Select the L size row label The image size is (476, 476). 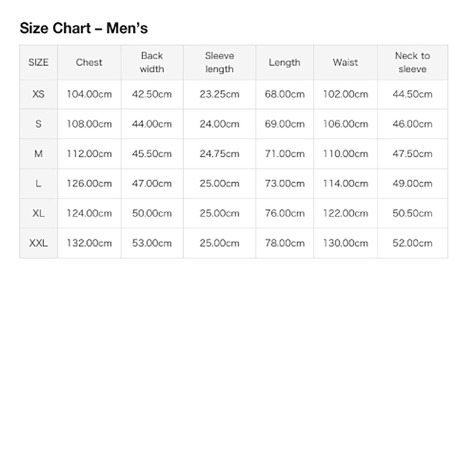pyautogui.click(x=39, y=184)
